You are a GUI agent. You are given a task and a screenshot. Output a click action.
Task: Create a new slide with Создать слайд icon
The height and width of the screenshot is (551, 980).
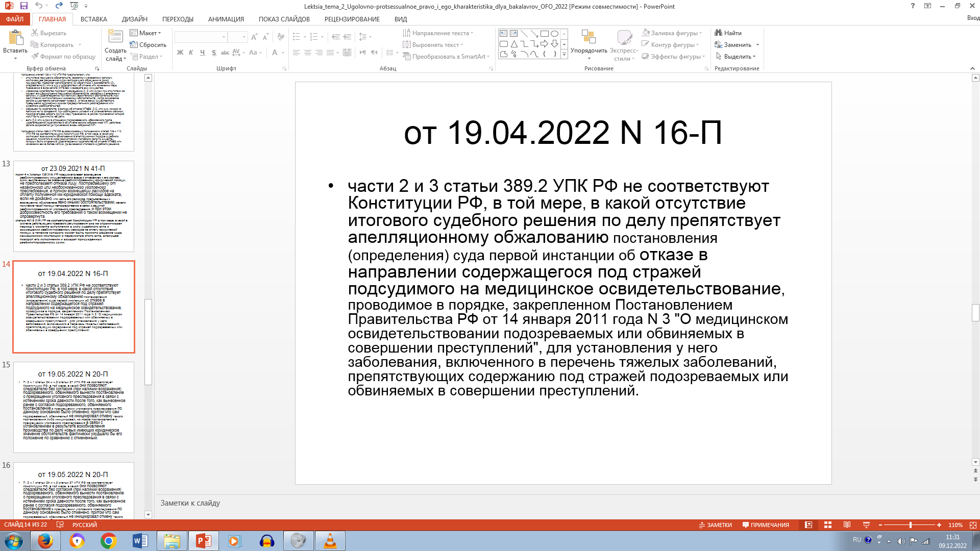[x=115, y=37]
